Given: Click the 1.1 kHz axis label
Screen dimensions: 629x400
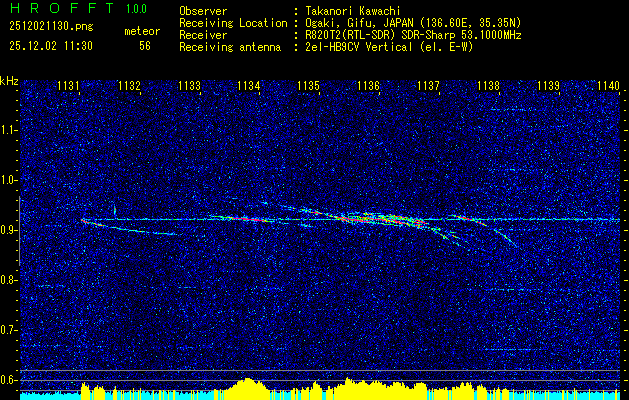Looking at the screenshot, I should click(x=7, y=130).
